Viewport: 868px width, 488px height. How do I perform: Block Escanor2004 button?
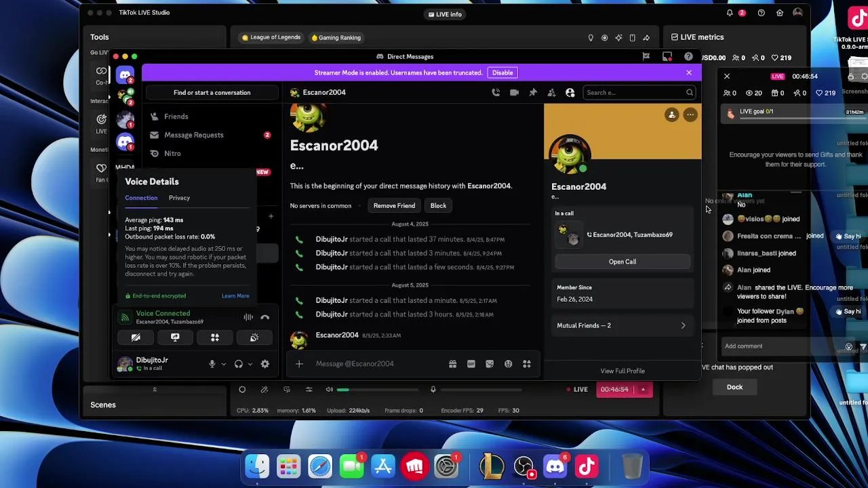(438, 206)
